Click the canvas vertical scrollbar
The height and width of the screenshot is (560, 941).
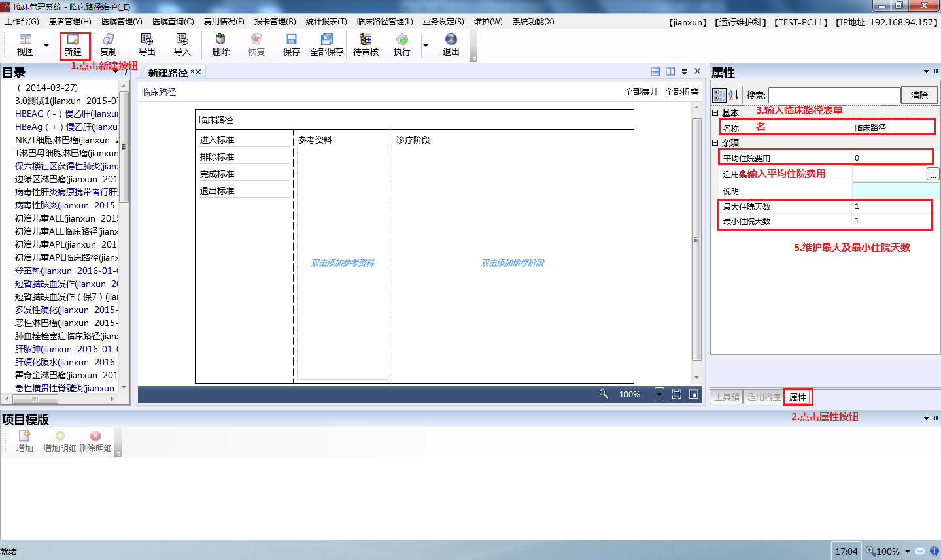[x=696, y=239]
